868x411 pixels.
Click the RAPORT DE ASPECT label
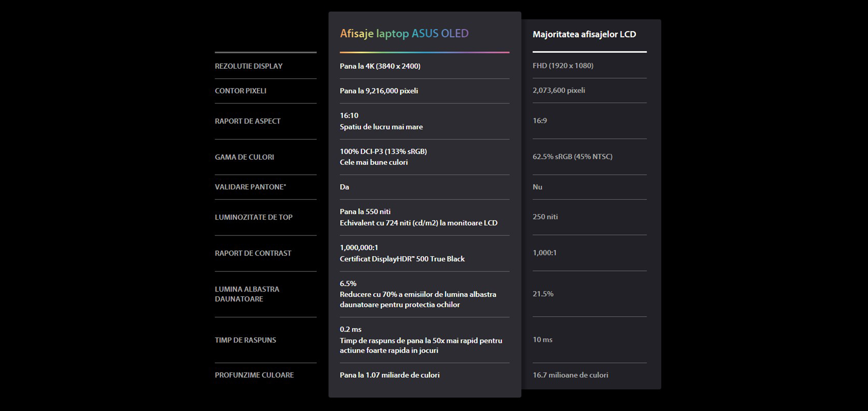coord(248,121)
